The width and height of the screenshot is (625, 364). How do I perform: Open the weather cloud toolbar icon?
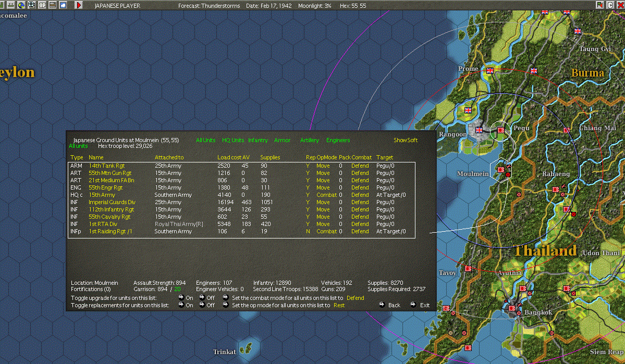[x=63, y=5]
